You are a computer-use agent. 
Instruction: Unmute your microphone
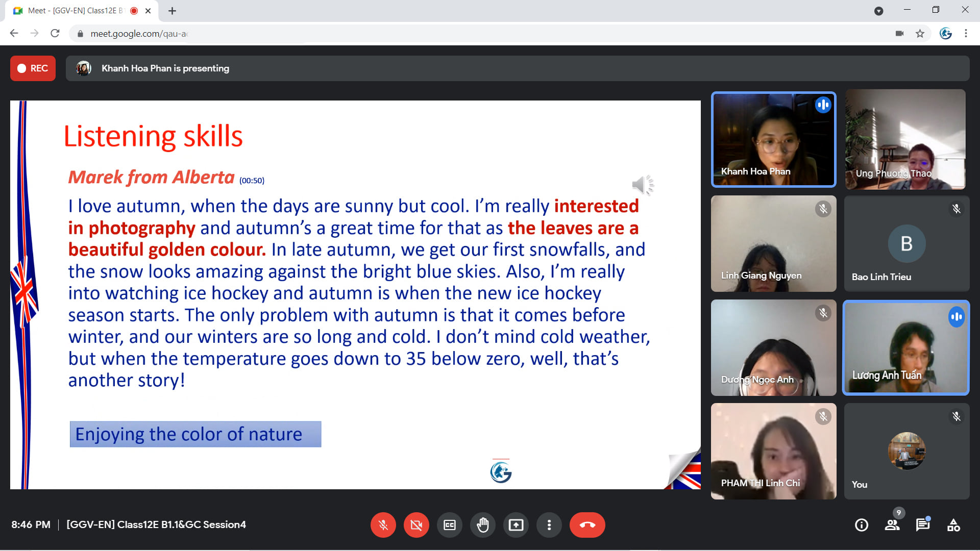pyautogui.click(x=383, y=524)
